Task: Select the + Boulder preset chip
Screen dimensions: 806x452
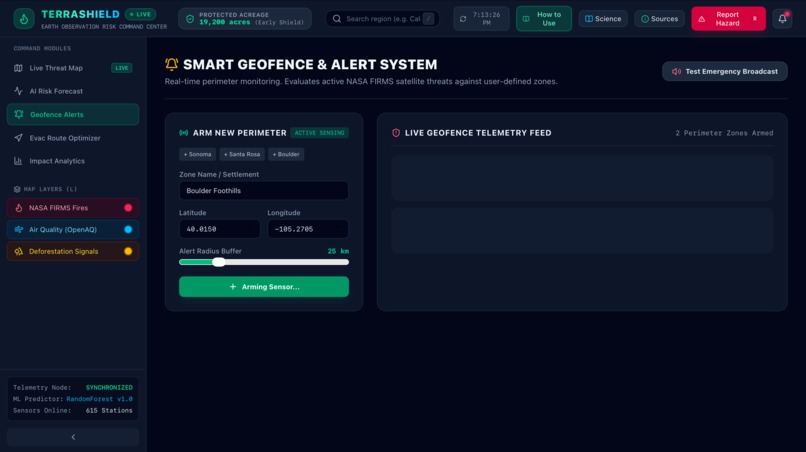Action: pyautogui.click(x=286, y=154)
